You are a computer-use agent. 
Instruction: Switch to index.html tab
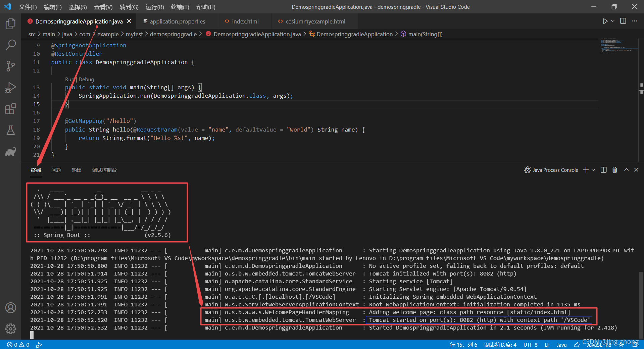pyautogui.click(x=245, y=21)
